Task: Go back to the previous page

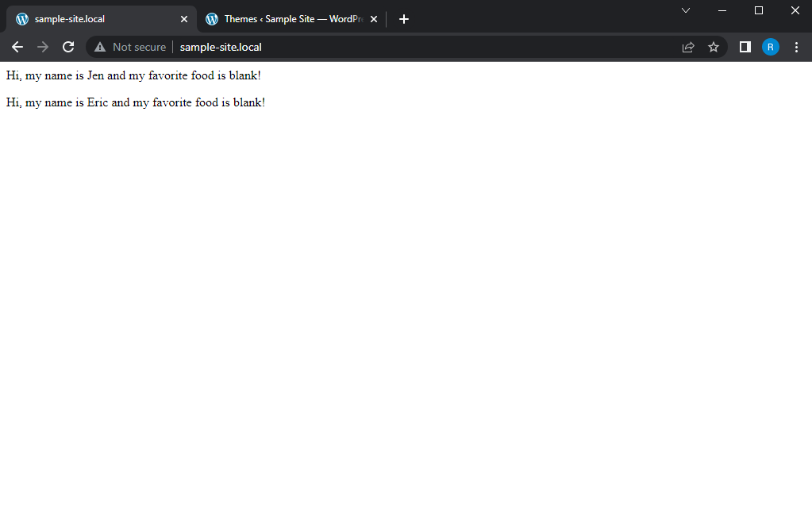Action: (x=17, y=47)
